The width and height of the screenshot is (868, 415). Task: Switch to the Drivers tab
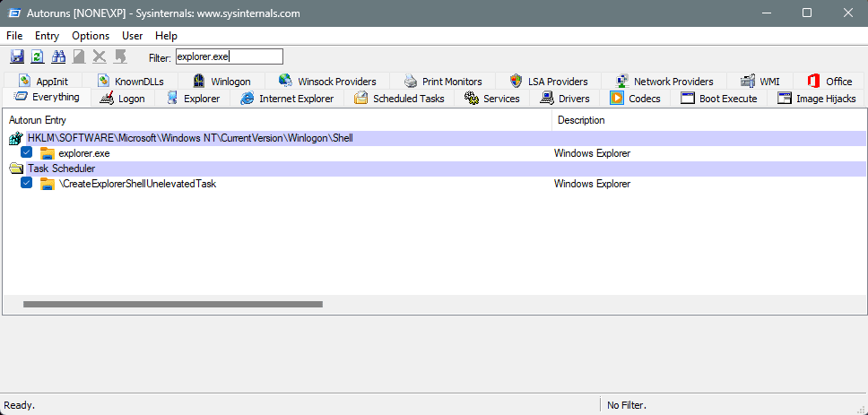(x=565, y=99)
